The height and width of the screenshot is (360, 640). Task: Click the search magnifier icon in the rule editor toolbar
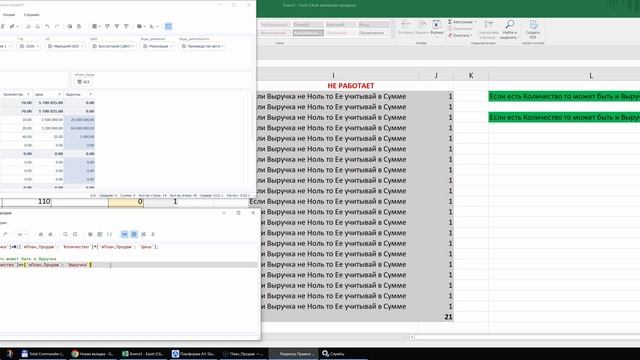[x=65, y=234]
